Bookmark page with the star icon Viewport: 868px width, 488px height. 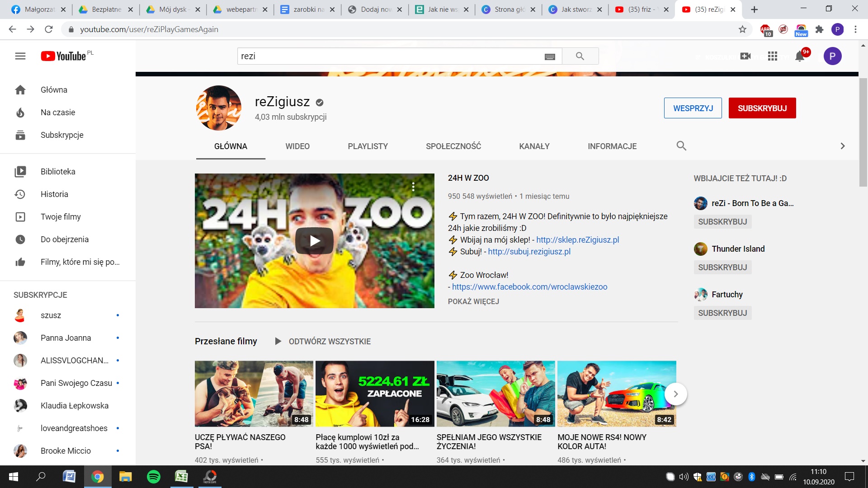tap(742, 29)
